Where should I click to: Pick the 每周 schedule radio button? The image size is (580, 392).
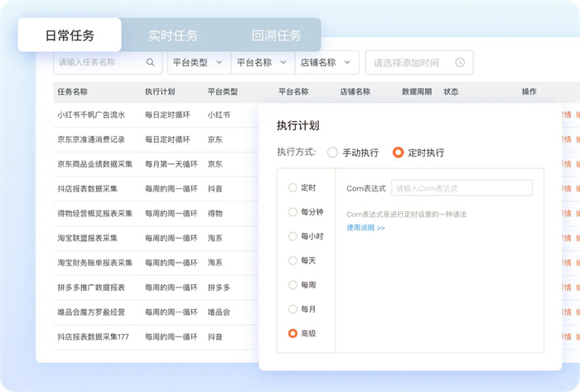coord(292,284)
